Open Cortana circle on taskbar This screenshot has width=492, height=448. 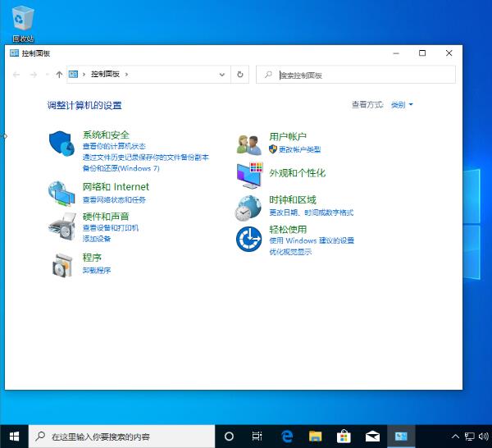coord(229,437)
